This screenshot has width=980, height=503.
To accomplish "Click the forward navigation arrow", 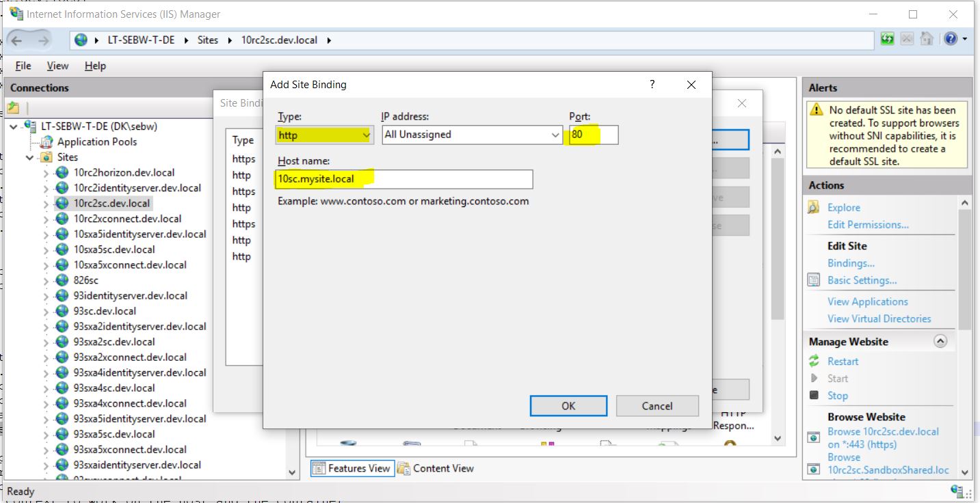I will click(x=44, y=40).
